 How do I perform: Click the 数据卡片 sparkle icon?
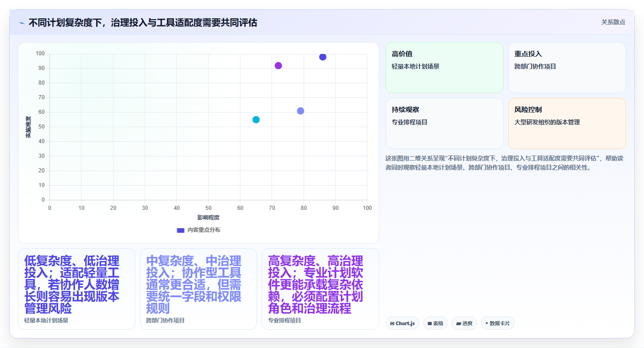[x=487, y=323]
